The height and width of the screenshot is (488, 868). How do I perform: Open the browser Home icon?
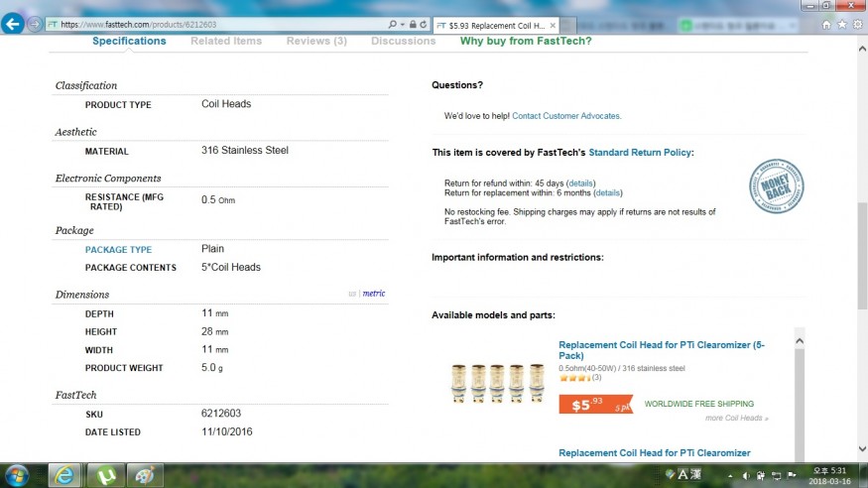[826, 25]
